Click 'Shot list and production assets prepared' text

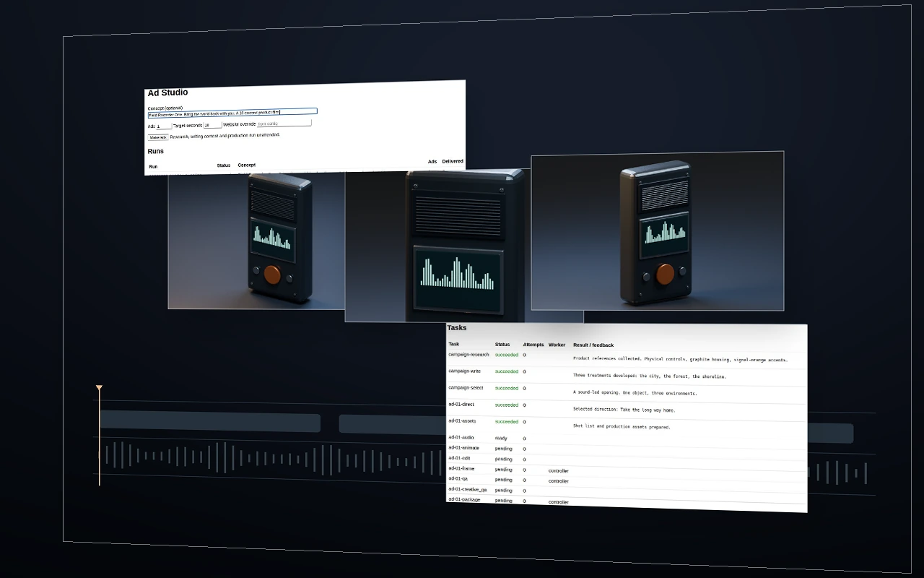622,427
